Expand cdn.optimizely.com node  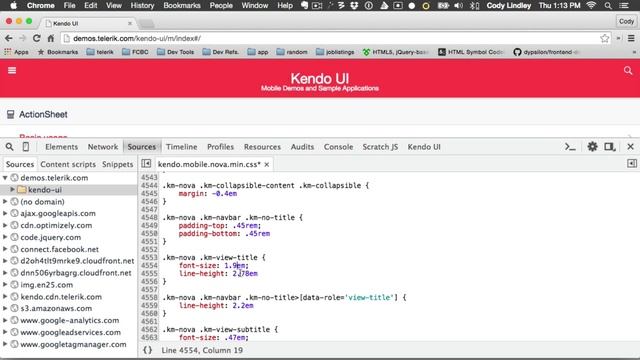tap(5, 225)
